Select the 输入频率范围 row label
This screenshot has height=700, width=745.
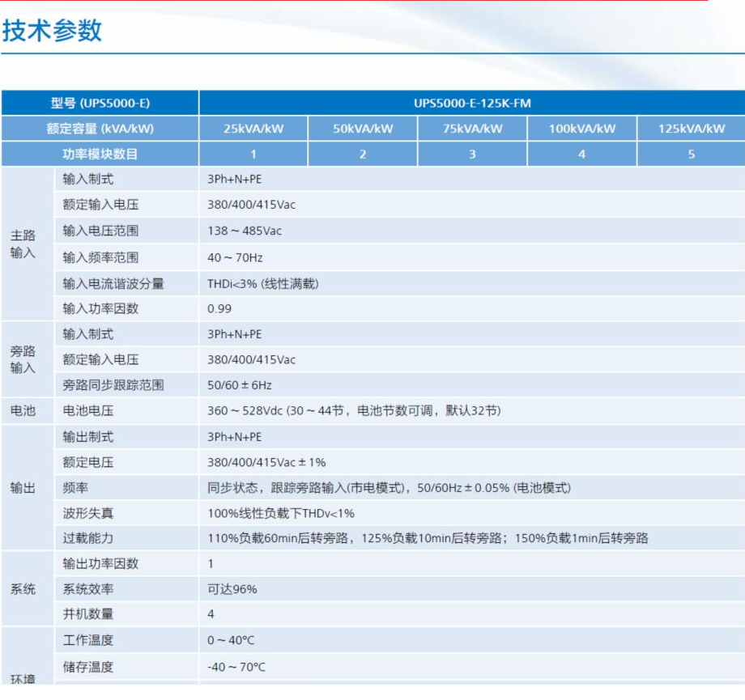(x=100, y=257)
